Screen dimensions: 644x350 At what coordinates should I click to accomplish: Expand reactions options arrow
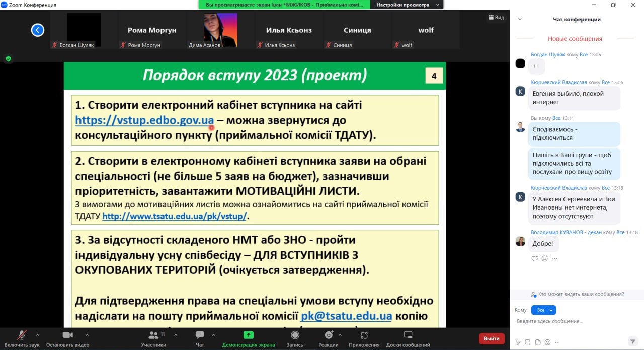pos(340,334)
